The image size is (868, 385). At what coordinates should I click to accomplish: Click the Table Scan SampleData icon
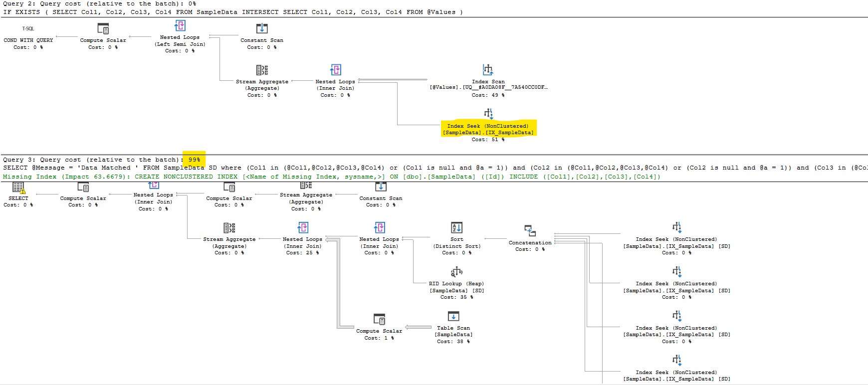[453, 316]
